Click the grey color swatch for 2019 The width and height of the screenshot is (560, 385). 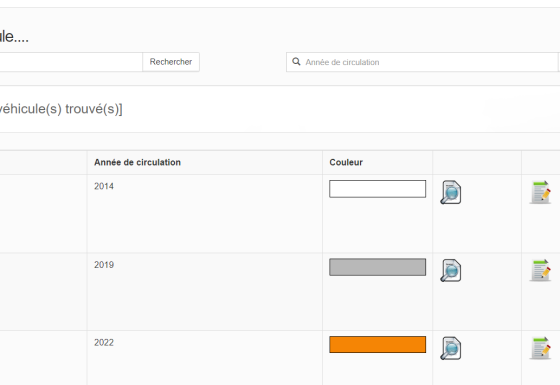(378, 267)
